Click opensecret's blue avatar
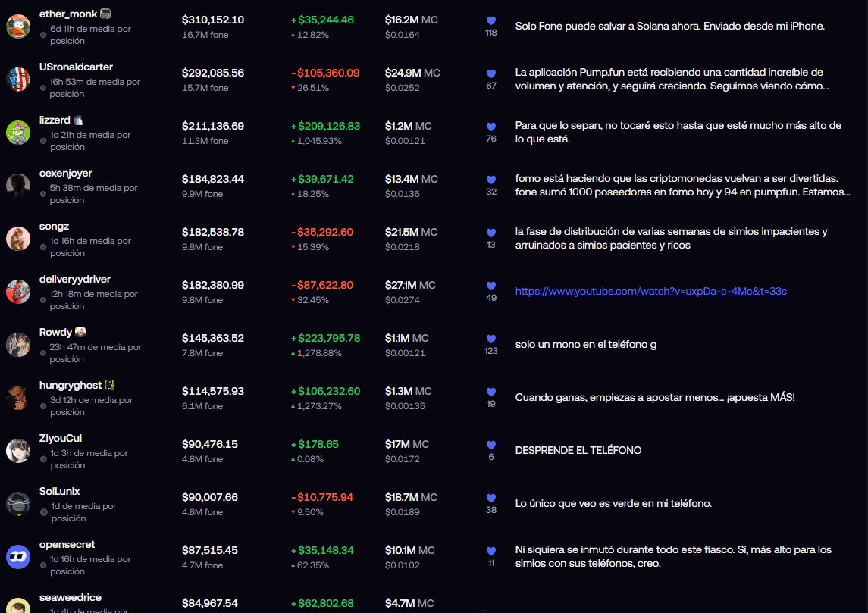This screenshot has width=868, height=613. tap(18, 557)
